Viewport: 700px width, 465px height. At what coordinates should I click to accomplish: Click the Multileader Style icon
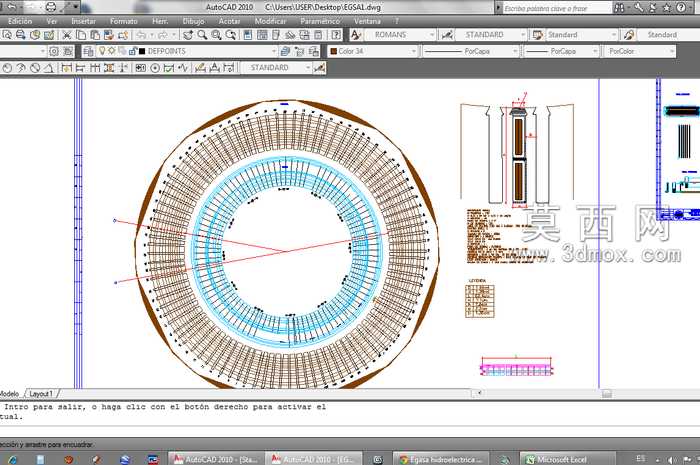click(x=629, y=35)
